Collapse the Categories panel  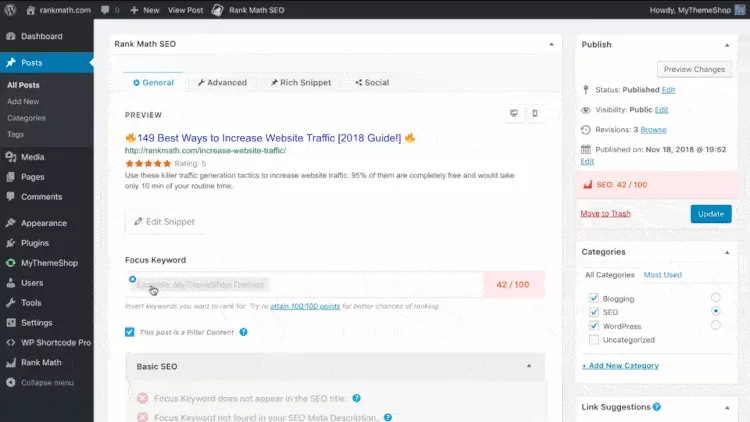coord(727,252)
